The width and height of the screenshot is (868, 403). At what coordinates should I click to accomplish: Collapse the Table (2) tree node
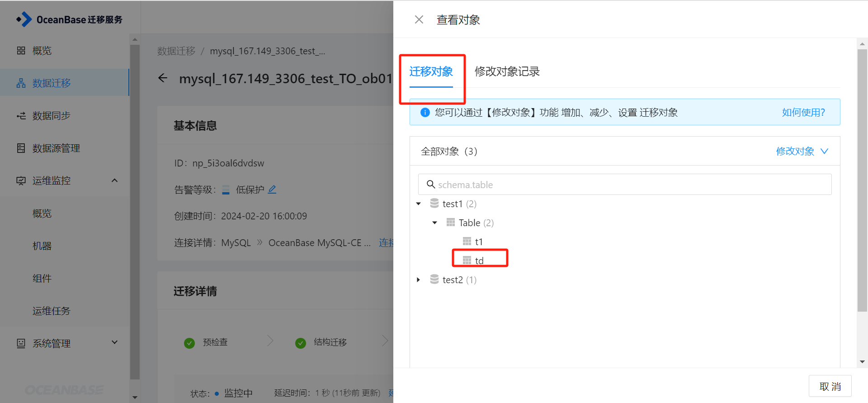pos(435,223)
